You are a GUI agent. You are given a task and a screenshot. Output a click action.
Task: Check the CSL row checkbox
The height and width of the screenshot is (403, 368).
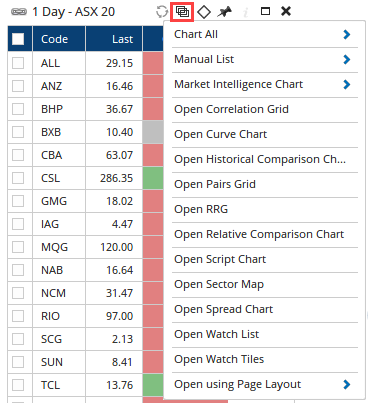tap(18, 178)
